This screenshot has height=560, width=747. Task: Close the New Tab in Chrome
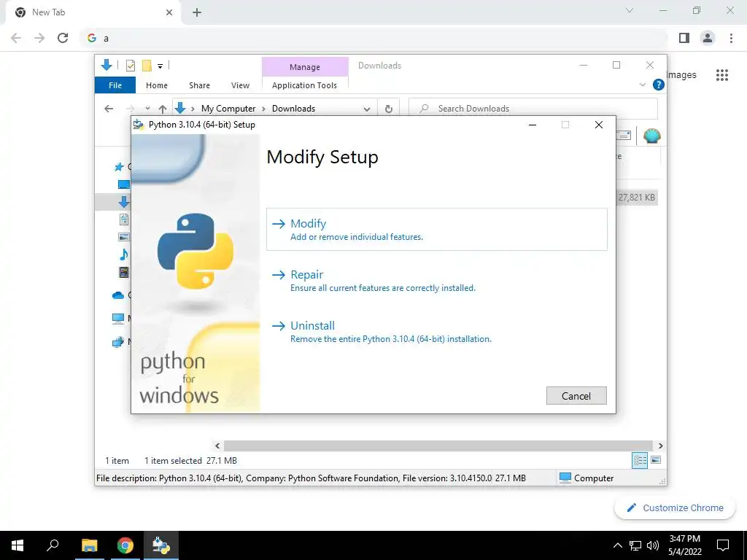(x=169, y=12)
